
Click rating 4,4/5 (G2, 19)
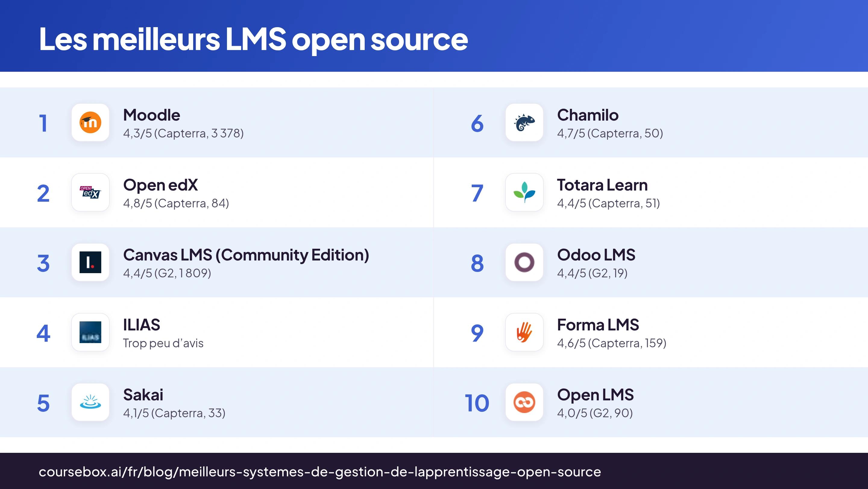[592, 273]
